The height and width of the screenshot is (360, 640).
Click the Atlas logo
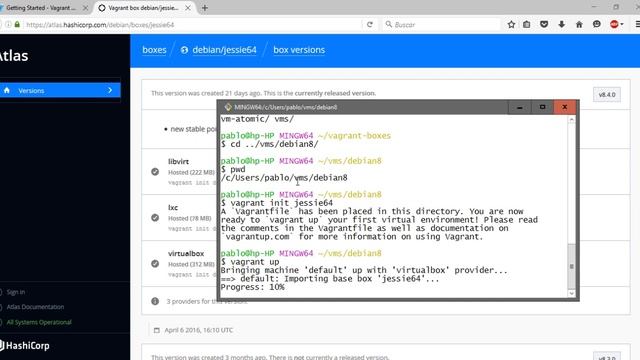(14, 56)
